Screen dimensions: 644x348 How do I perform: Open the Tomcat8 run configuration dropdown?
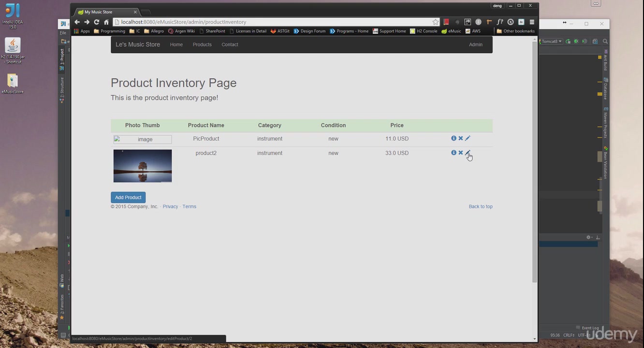pos(551,42)
